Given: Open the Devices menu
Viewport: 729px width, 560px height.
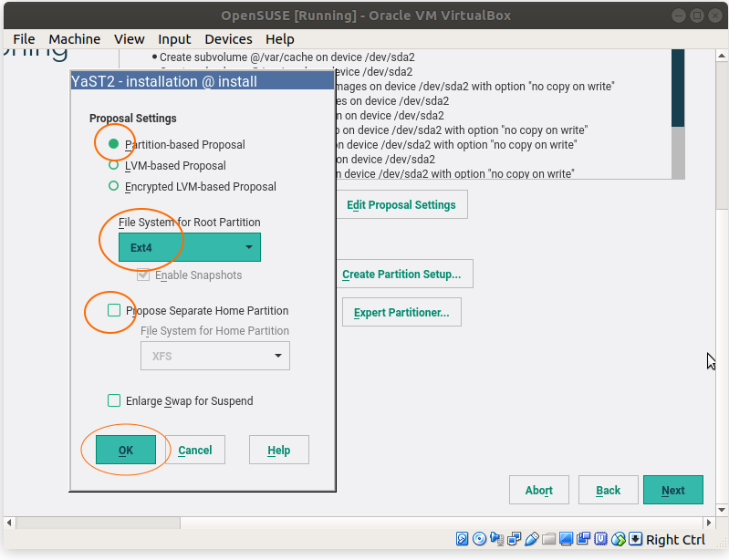Looking at the screenshot, I should [228, 39].
